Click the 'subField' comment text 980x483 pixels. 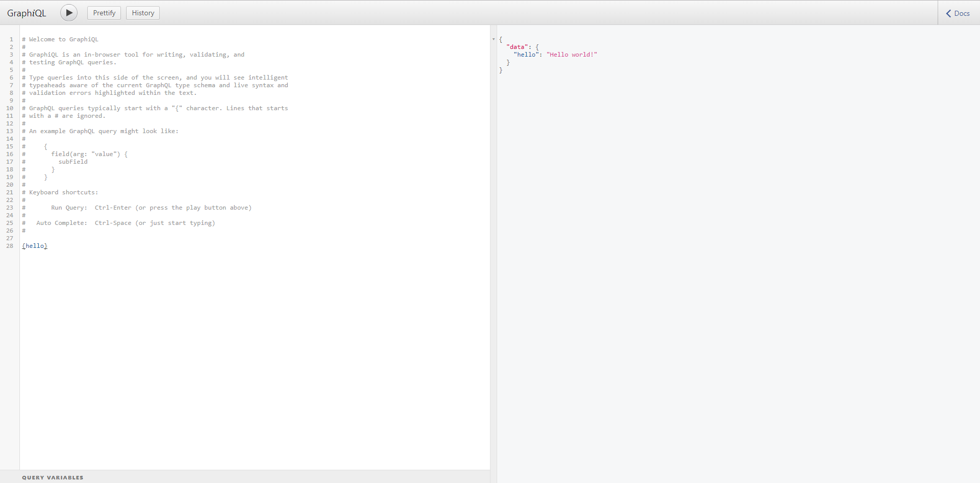coord(73,162)
